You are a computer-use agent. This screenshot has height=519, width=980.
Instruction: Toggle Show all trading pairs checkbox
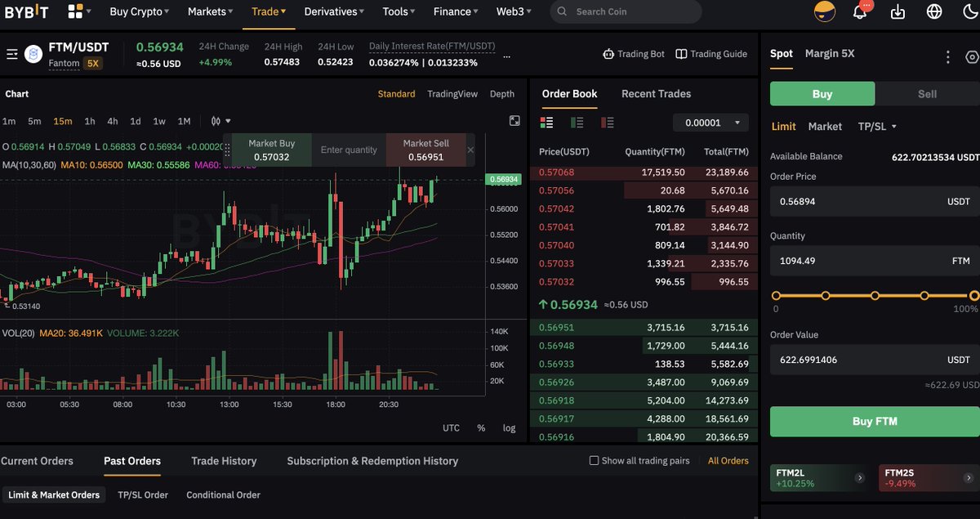(x=594, y=460)
